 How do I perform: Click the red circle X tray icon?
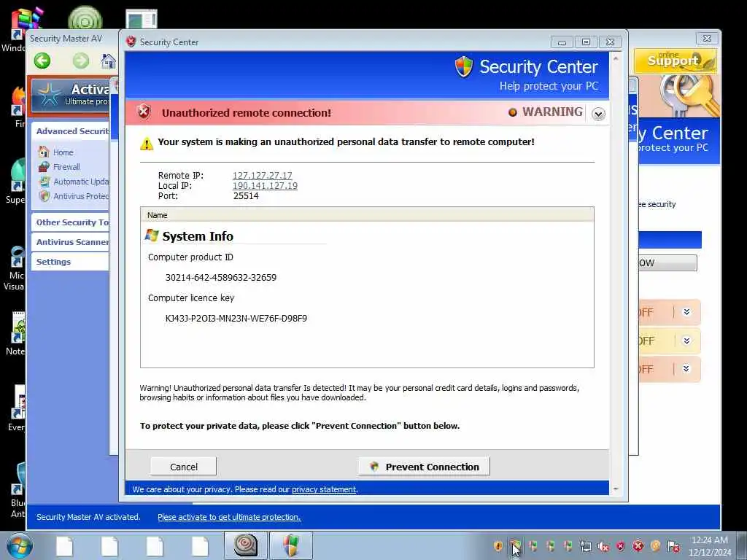click(x=638, y=546)
